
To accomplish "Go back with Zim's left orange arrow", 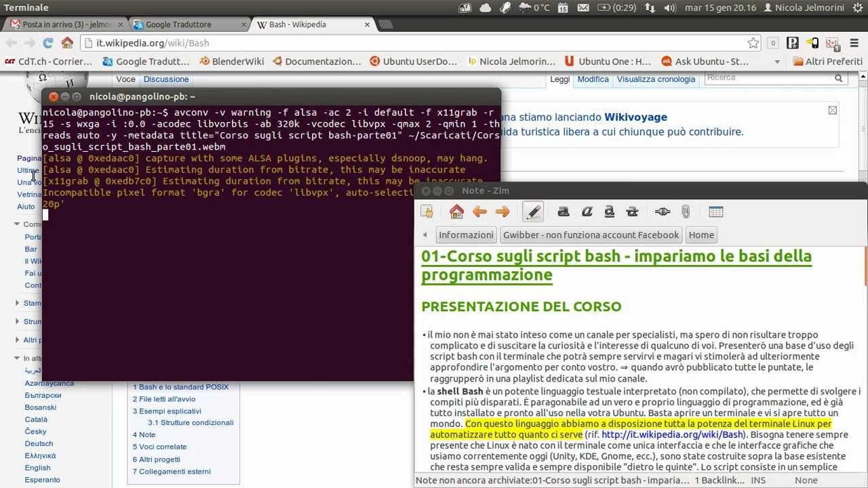I will click(x=479, y=212).
